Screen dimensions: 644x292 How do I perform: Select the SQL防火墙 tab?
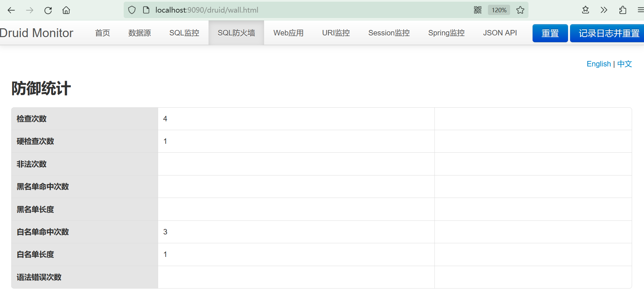236,33
